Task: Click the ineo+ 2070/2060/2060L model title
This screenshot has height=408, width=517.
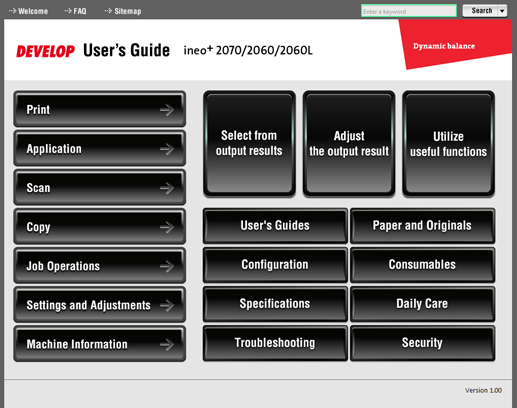Action: (248, 51)
